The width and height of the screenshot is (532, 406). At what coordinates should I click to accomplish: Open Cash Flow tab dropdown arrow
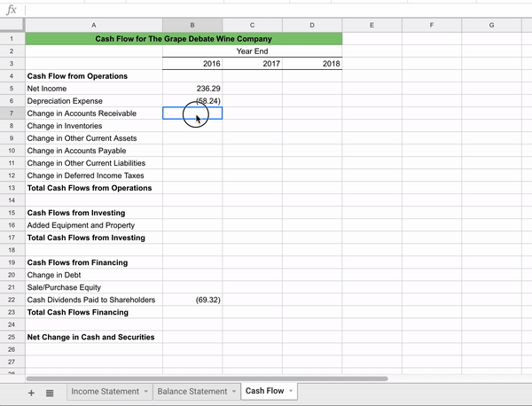click(291, 391)
